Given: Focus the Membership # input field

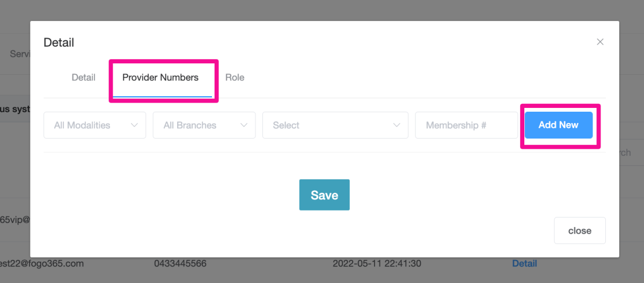Looking at the screenshot, I should (x=467, y=125).
